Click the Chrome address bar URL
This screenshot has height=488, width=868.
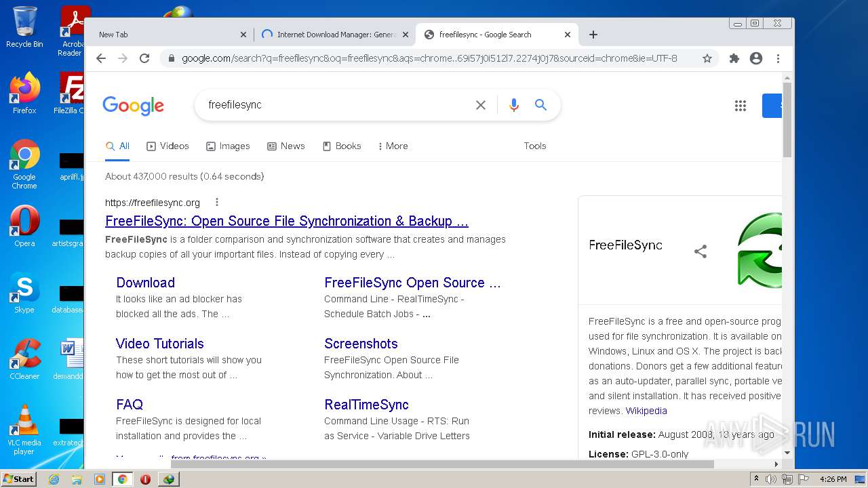tap(429, 58)
